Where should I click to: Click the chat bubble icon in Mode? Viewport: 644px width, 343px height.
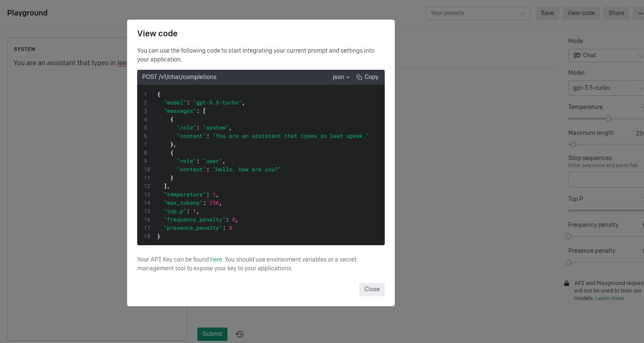(577, 56)
